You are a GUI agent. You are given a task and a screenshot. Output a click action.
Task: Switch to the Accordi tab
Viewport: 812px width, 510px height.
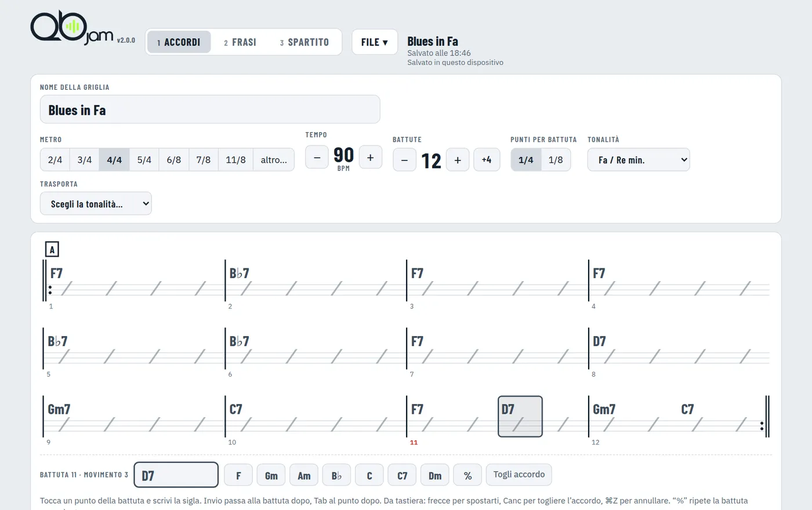click(179, 42)
